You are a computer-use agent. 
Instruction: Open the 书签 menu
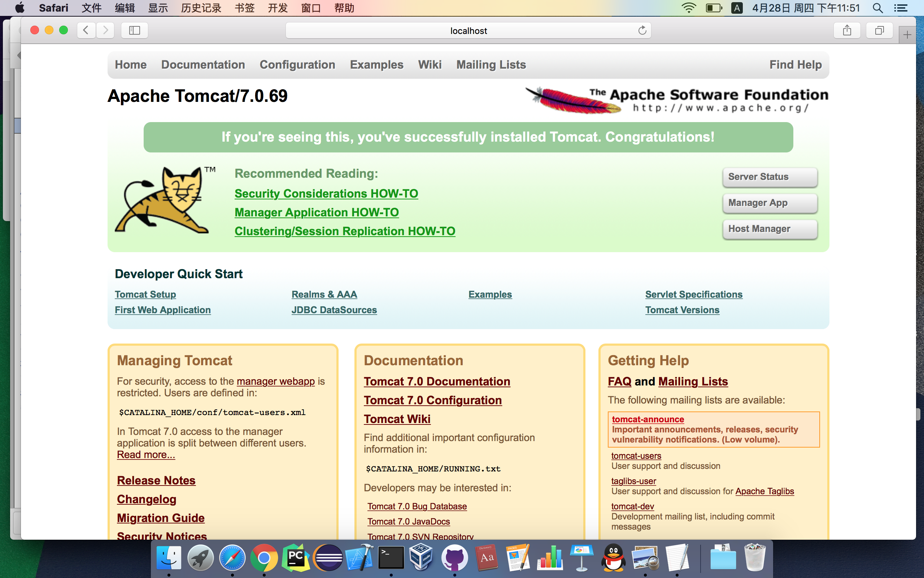(x=244, y=8)
